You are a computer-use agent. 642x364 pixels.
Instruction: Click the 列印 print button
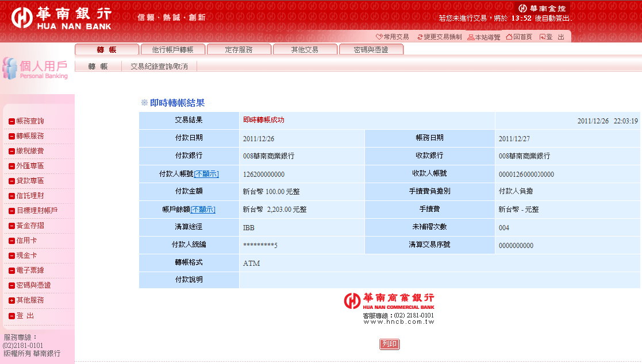(389, 344)
